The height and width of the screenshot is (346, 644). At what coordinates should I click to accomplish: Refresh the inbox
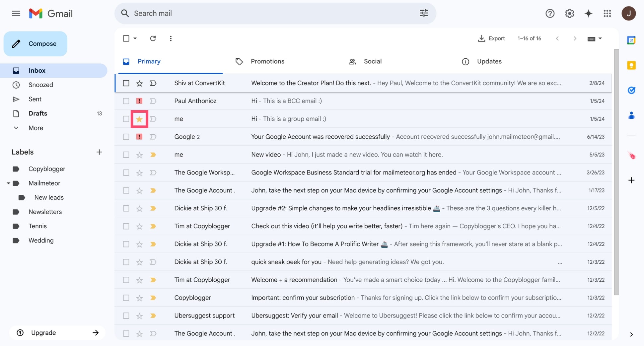pyautogui.click(x=153, y=38)
